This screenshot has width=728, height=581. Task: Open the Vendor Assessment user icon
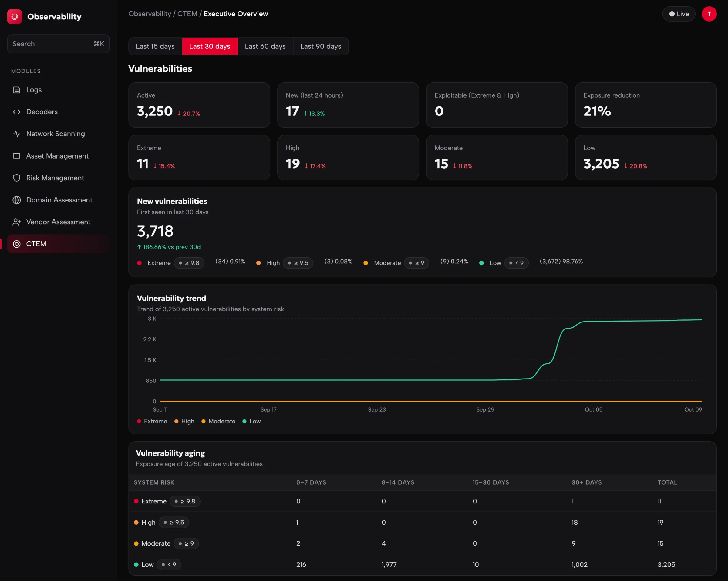pyautogui.click(x=17, y=222)
